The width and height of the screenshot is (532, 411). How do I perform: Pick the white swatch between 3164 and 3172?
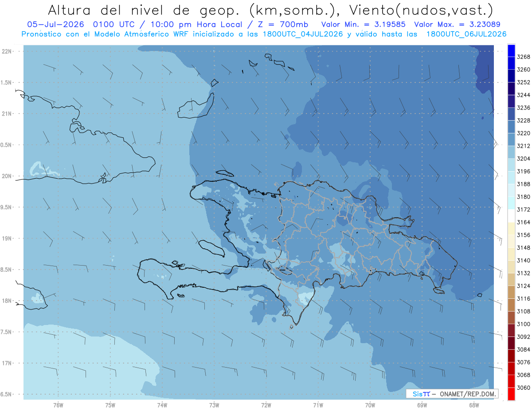(511, 216)
